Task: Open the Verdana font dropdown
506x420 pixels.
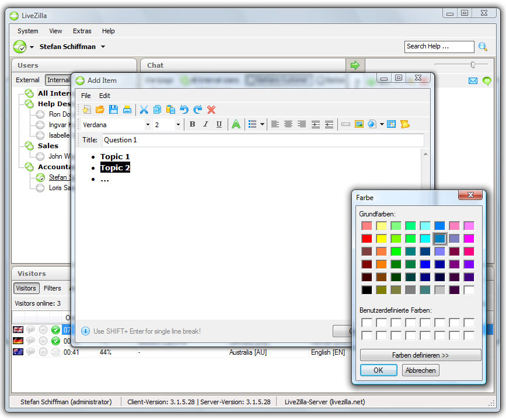Action: (148, 124)
